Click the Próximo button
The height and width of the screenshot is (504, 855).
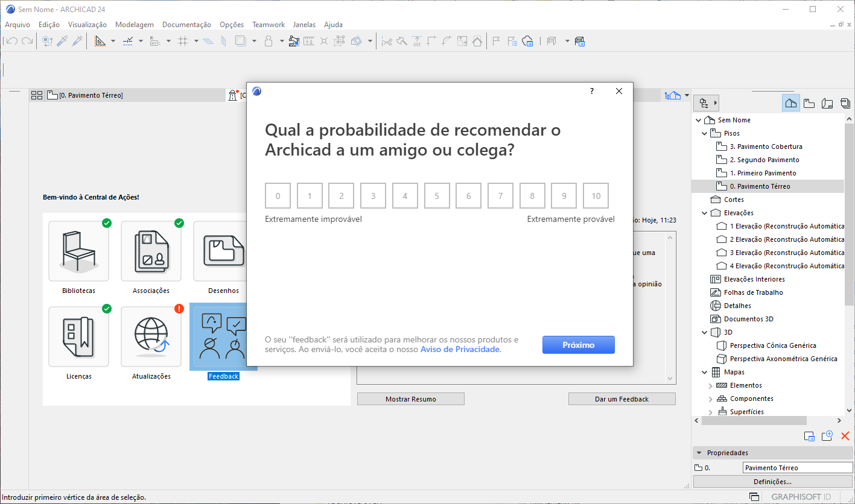tap(579, 345)
